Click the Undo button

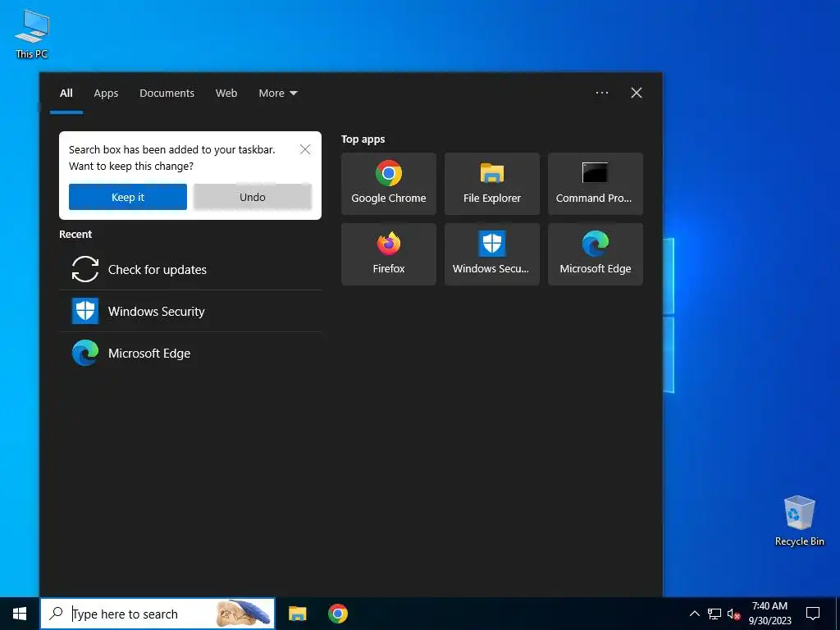[253, 197]
